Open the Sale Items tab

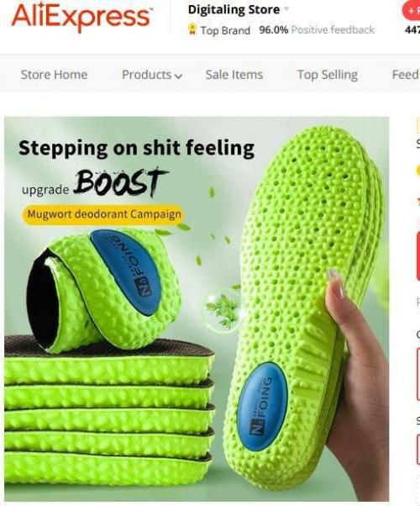[x=234, y=75]
